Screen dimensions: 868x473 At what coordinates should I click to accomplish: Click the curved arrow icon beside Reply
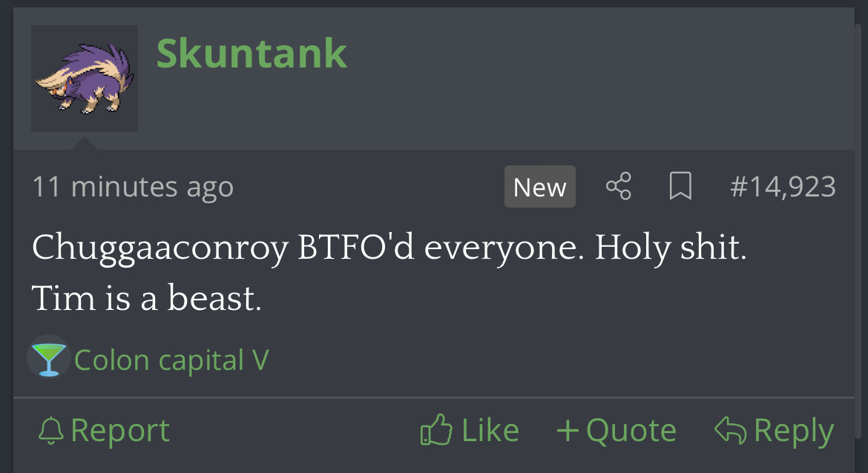(731, 430)
